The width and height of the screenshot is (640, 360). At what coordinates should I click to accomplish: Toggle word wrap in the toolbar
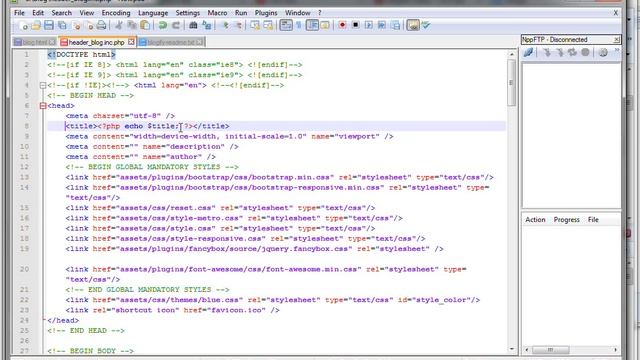point(286,25)
